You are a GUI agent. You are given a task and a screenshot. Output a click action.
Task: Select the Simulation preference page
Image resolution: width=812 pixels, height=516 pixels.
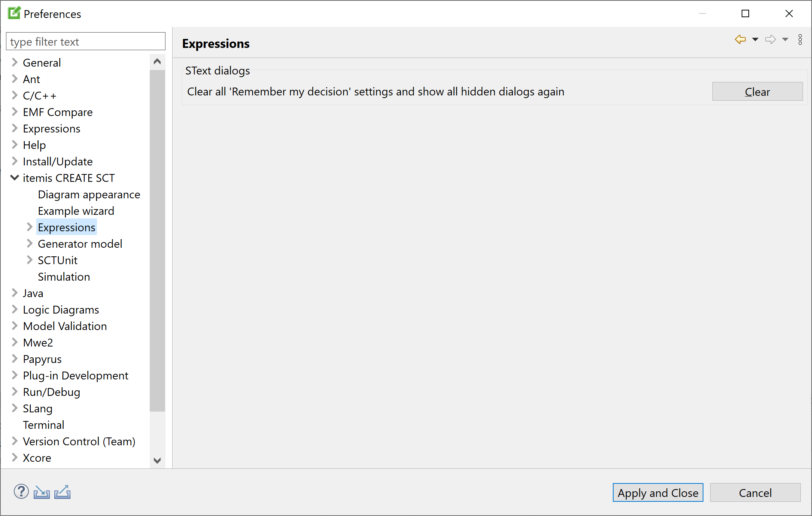[64, 277]
